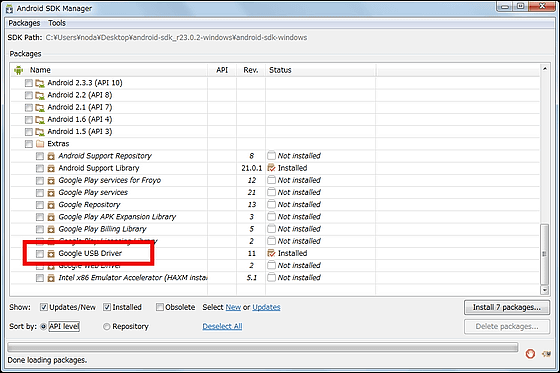Click Android 2.1 (API 7) folder icon

pyautogui.click(x=40, y=108)
